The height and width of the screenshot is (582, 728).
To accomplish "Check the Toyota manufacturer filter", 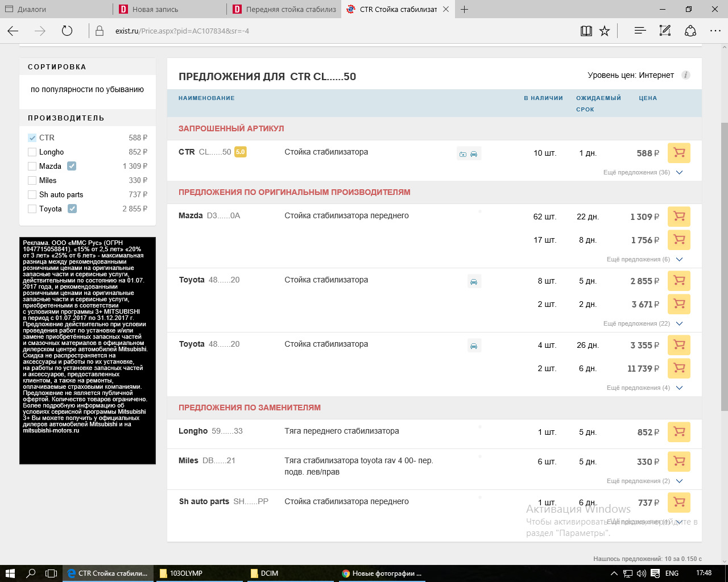I will [x=32, y=209].
